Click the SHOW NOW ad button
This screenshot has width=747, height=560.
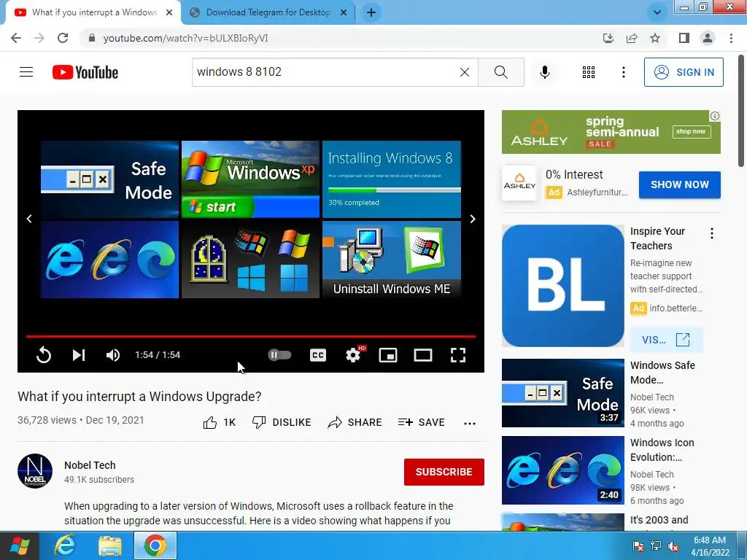tap(679, 184)
